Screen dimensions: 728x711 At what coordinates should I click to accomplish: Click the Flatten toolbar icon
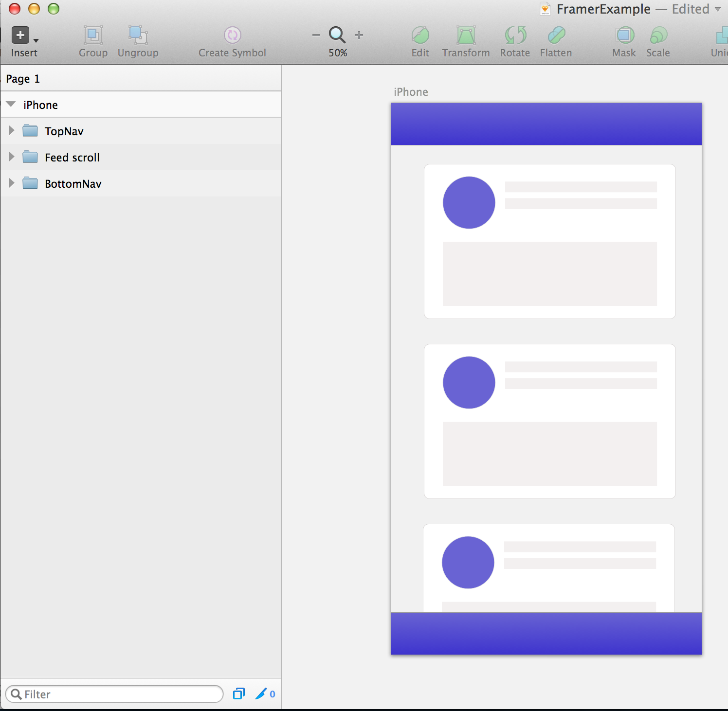coord(556,35)
